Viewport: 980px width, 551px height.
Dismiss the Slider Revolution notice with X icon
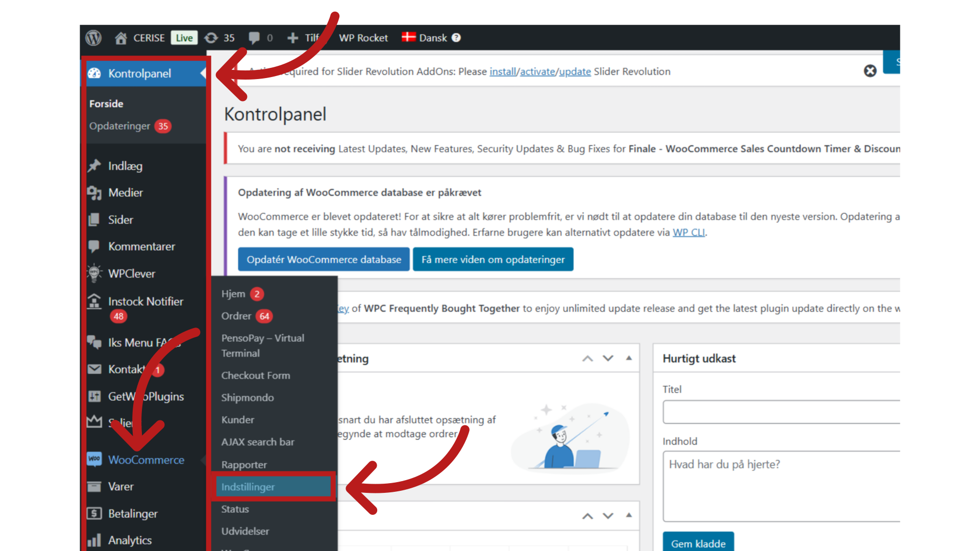870,71
